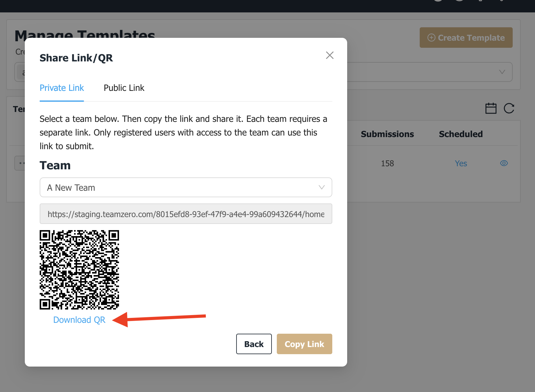This screenshot has height=392, width=535.
Task: Switch to the Public Link tab
Action: coord(124,88)
